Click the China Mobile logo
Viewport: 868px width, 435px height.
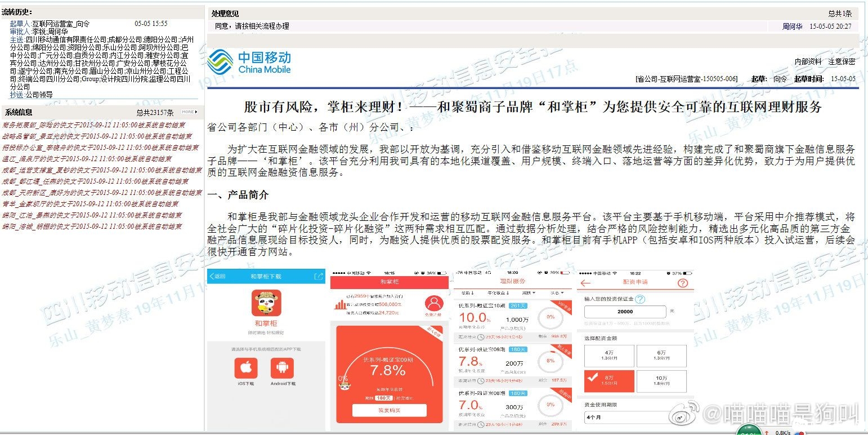[x=249, y=62]
